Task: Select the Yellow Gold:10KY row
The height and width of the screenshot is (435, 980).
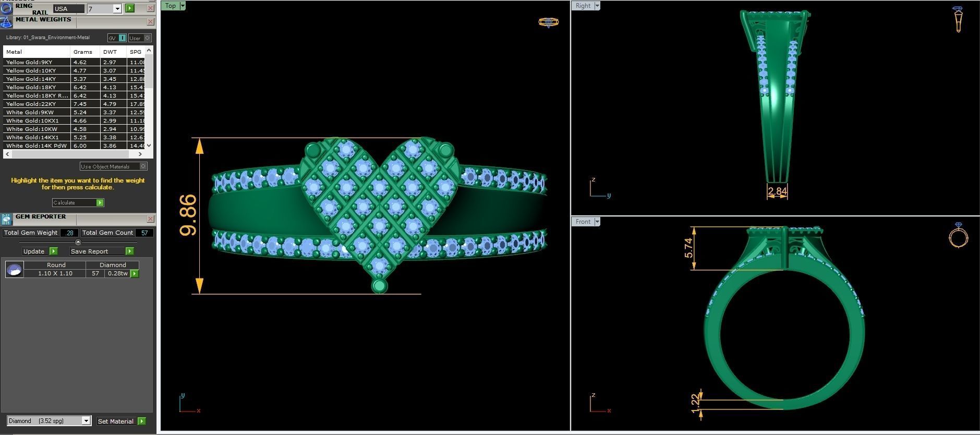Action: point(74,70)
